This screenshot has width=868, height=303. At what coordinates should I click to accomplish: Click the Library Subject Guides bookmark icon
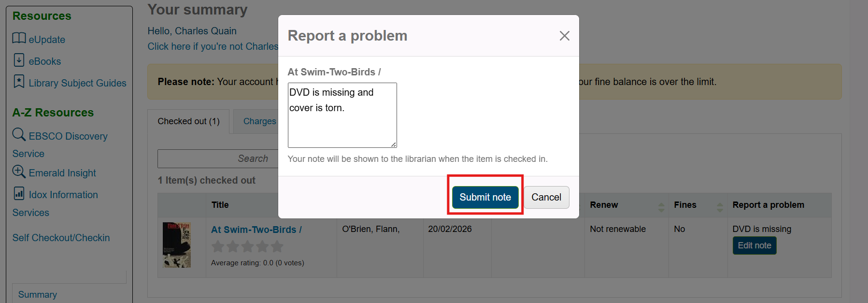pos(19,81)
